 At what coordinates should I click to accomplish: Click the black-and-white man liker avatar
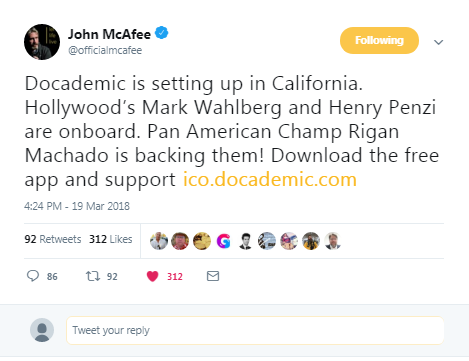click(245, 241)
